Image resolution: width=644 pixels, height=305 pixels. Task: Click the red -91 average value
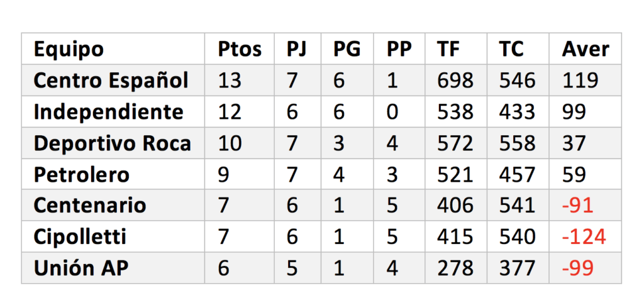pyautogui.click(x=577, y=205)
